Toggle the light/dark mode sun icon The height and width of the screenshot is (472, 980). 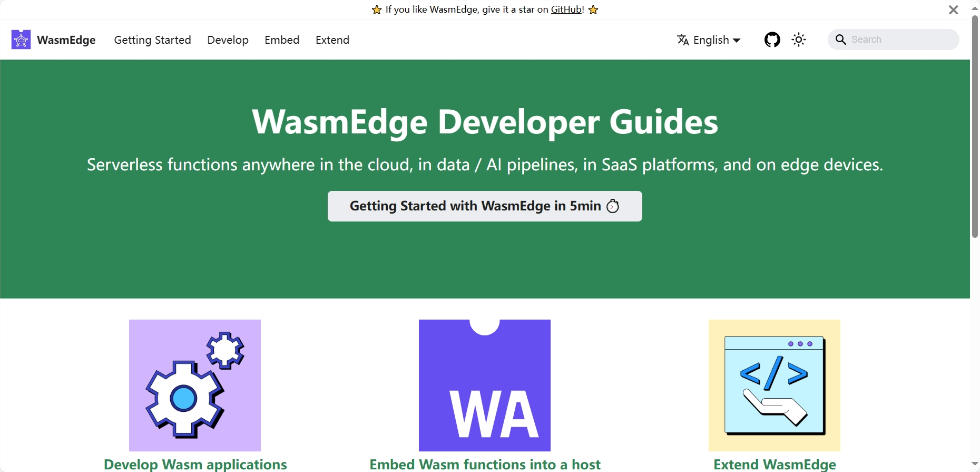[799, 40]
